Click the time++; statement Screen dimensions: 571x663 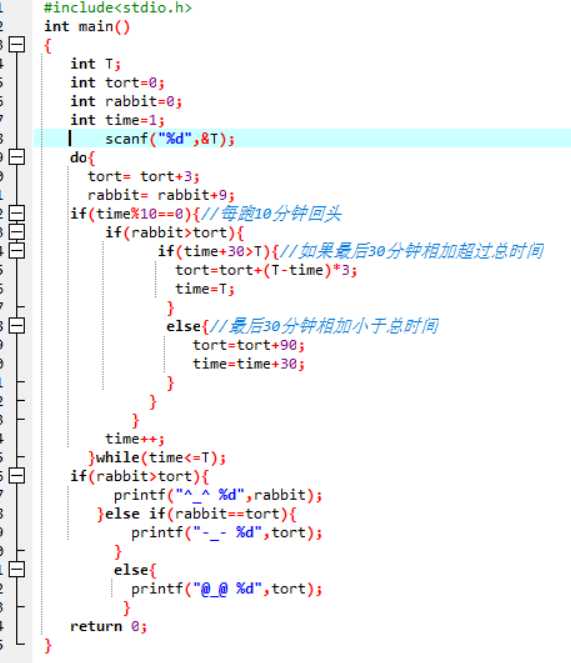(x=135, y=438)
